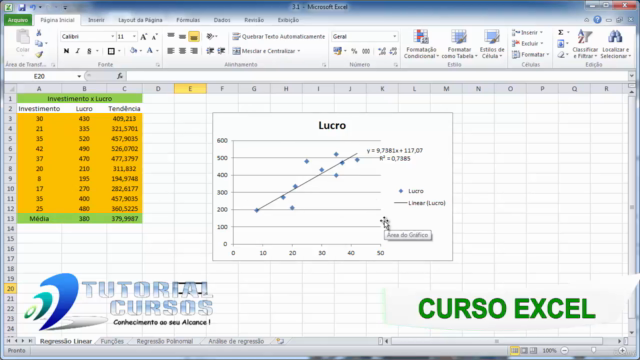Open Formatar como Tabela gallery
The image size is (640, 360).
(459, 44)
